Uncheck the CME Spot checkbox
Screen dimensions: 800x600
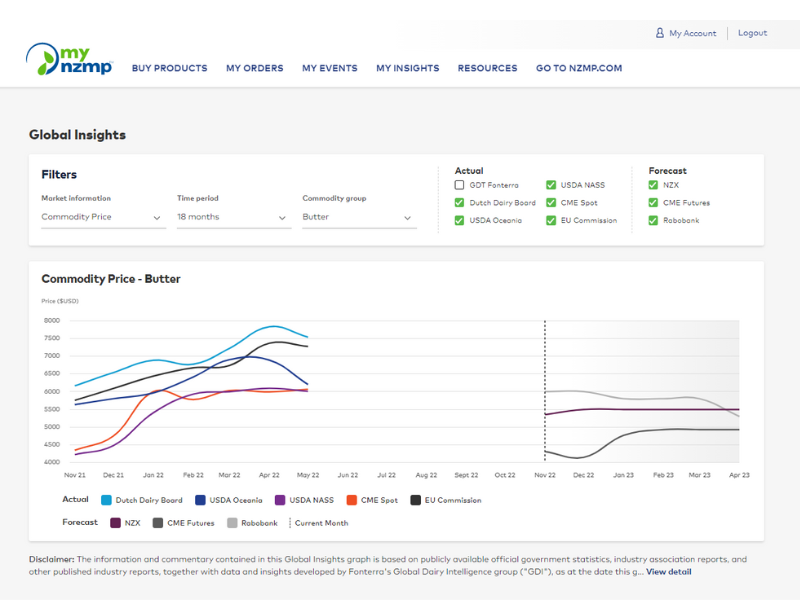tap(551, 203)
